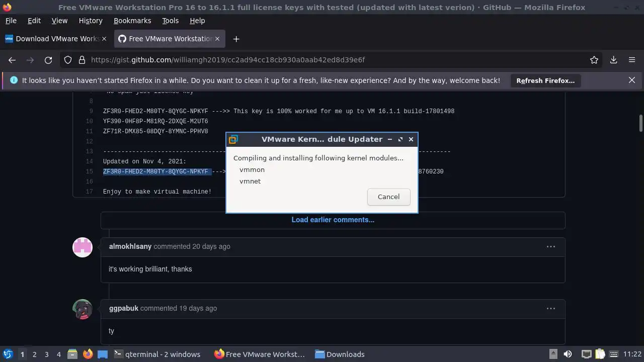The height and width of the screenshot is (362, 644).
Task: Cancel the kernel module compilation
Action: (x=389, y=197)
